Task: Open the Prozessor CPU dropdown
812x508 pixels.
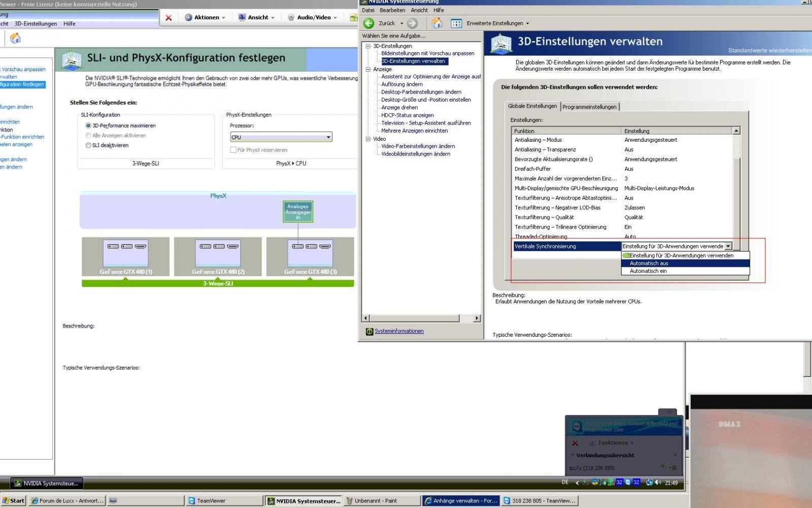Action: coord(281,137)
